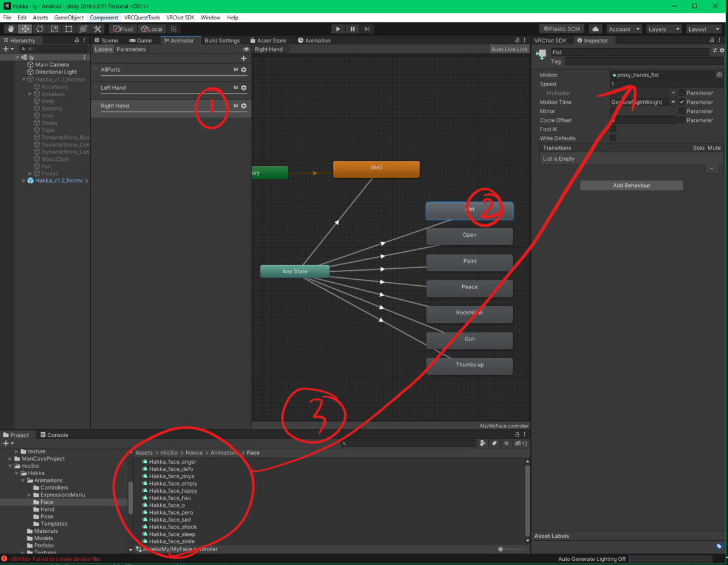Open Fist state component settings gear

coord(721,50)
